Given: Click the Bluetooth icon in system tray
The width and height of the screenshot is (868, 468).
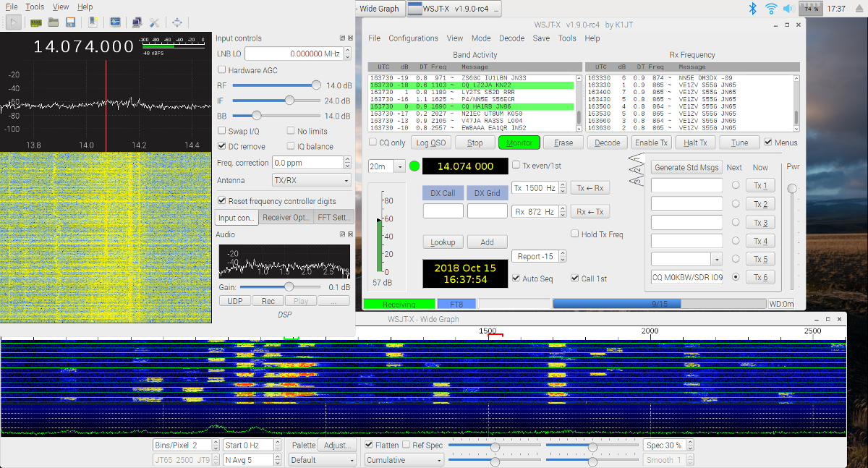Looking at the screenshot, I should coord(752,9).
